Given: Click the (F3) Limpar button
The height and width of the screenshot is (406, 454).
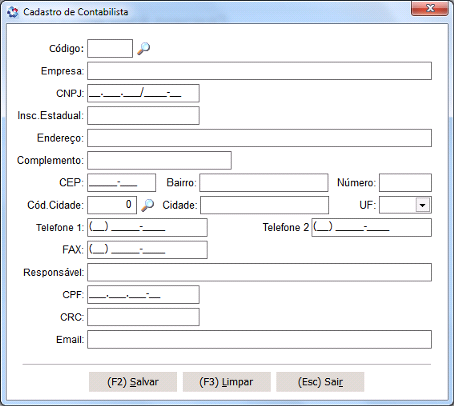Looking at the screenshot, I should click(x=226, y=382).
